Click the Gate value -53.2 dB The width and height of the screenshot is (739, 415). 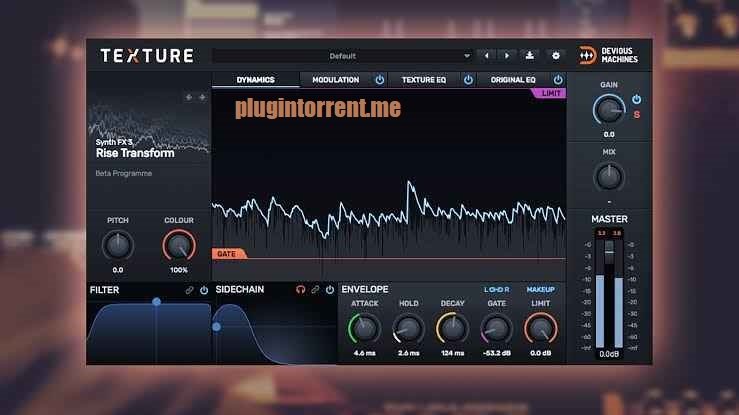pyautogui.click(x=496, y=353)
